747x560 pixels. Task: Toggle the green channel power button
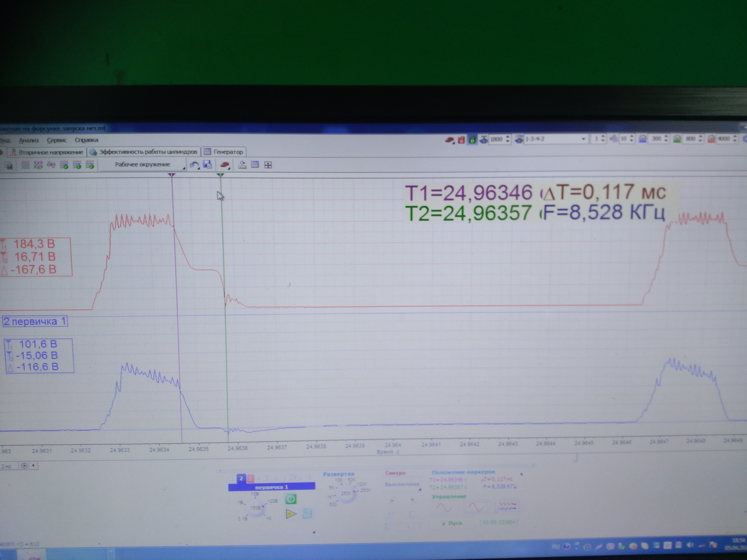291,499
